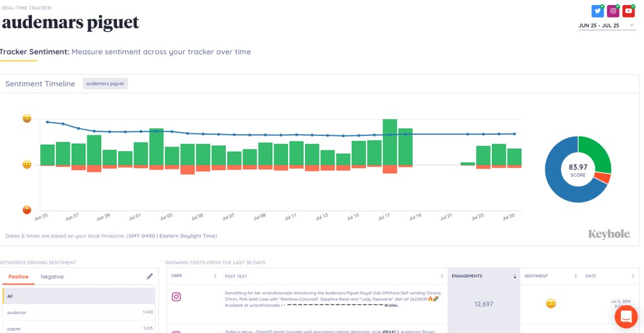Click the audemars piguet tag in Sentiment Timeline

[105, 84]
